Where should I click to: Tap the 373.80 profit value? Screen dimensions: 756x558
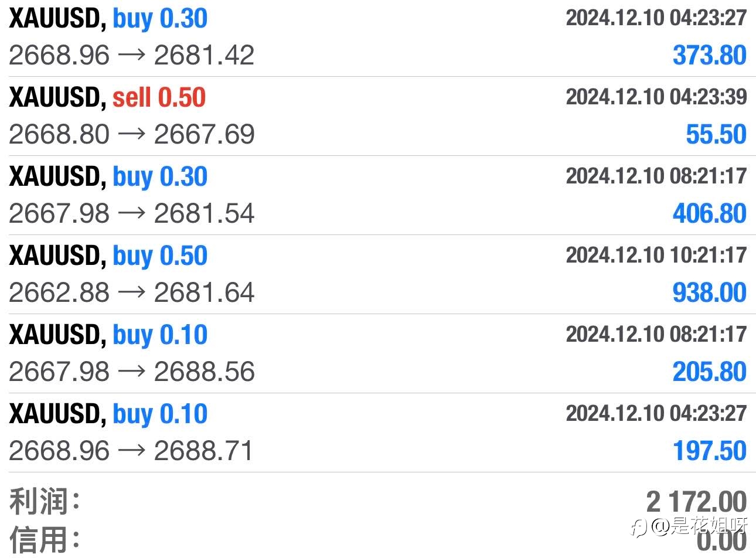(x=709, y=56)
